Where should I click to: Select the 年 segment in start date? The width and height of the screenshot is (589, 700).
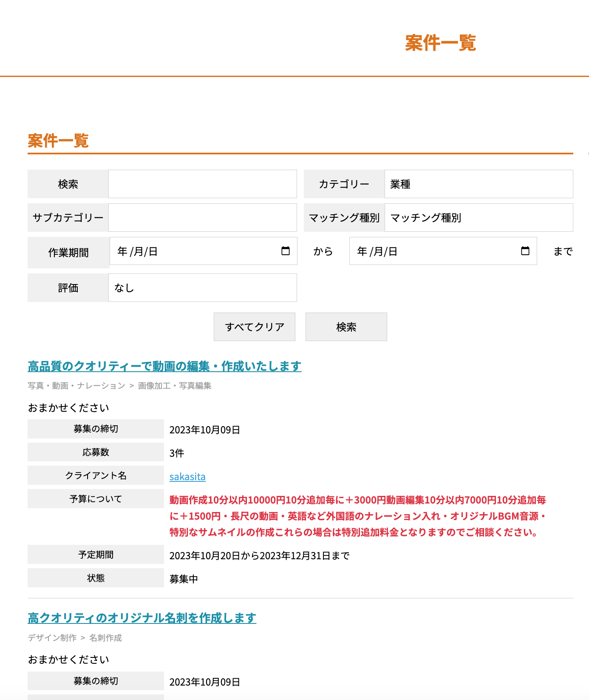point(122,251)
